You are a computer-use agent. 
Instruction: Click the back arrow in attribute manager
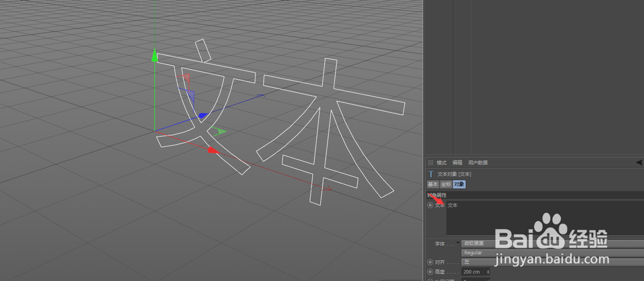pyautogui.click(x=639, y=162)
